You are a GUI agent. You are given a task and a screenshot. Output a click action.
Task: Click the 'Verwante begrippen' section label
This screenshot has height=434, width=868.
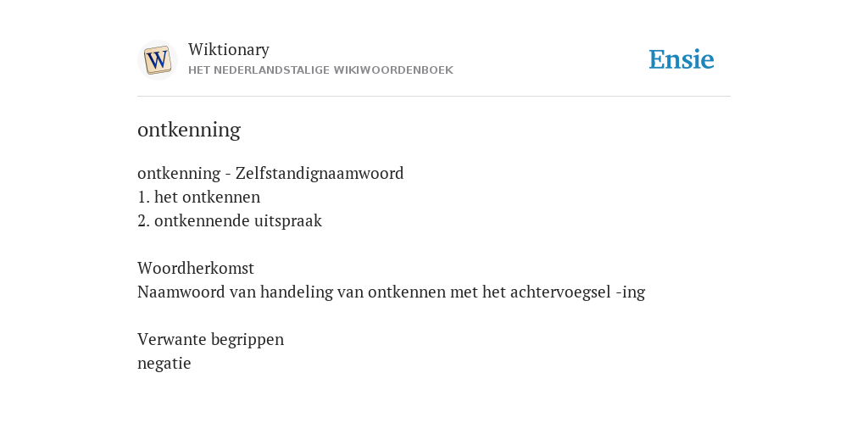pyautogui.click(x=210, y=339)
